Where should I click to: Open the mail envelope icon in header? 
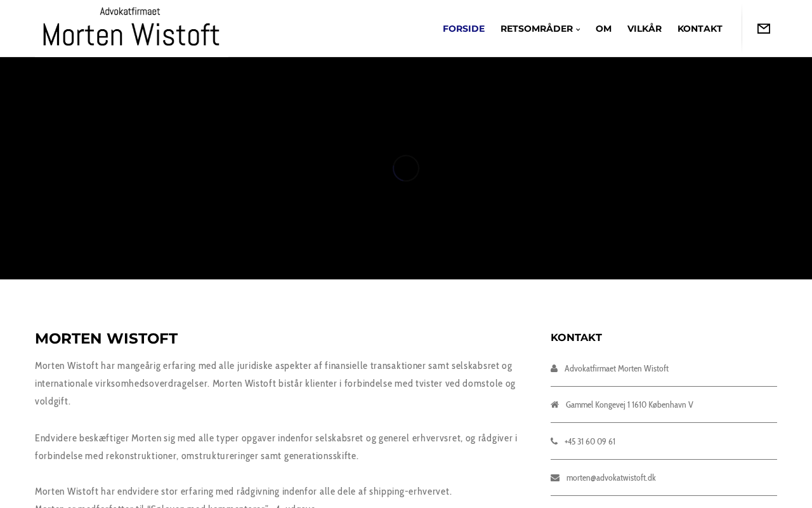(x=764, y=29)
